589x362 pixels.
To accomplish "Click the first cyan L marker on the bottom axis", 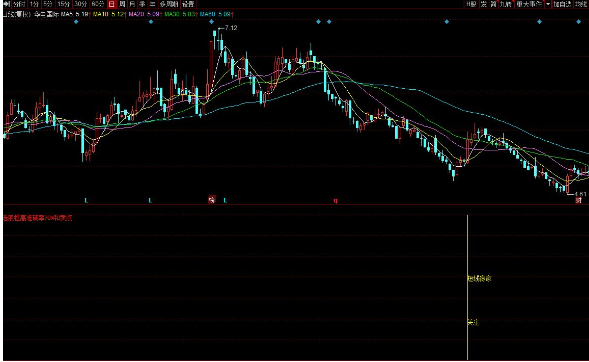I will click(x=86, y=201).
